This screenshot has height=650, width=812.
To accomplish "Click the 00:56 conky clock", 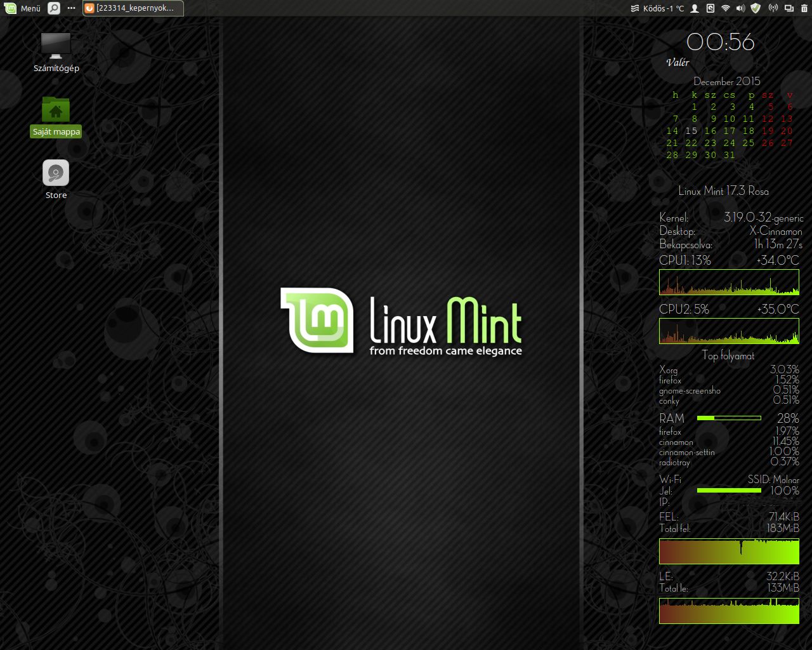I will (x=721, y=42).
